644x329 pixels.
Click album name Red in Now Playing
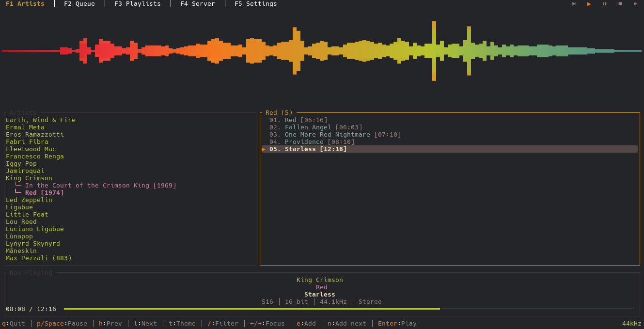click(322, 287)
